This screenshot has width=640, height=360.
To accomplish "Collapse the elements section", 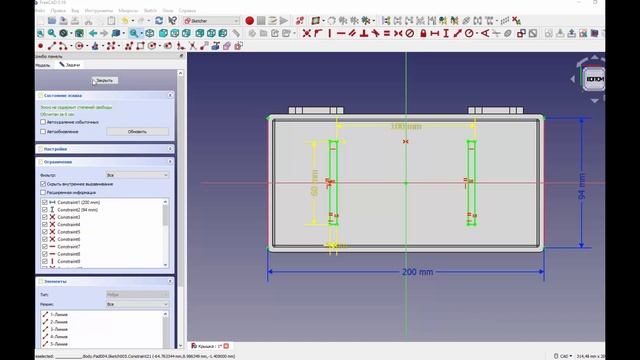I will point(170,281).
